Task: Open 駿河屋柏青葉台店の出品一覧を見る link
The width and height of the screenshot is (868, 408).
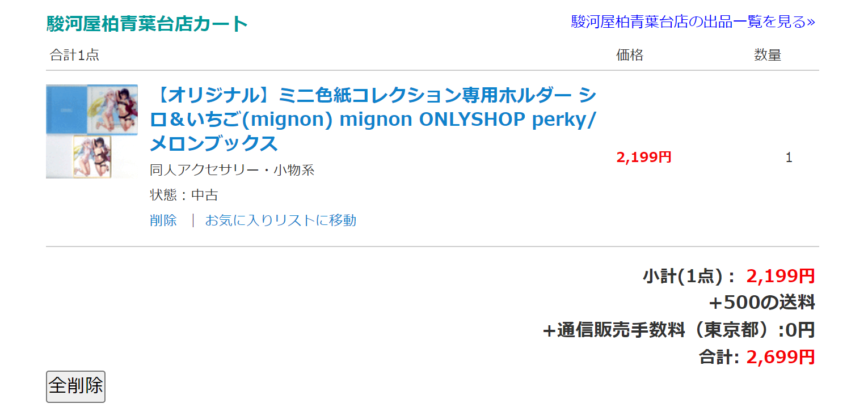Action: [693, 22]
